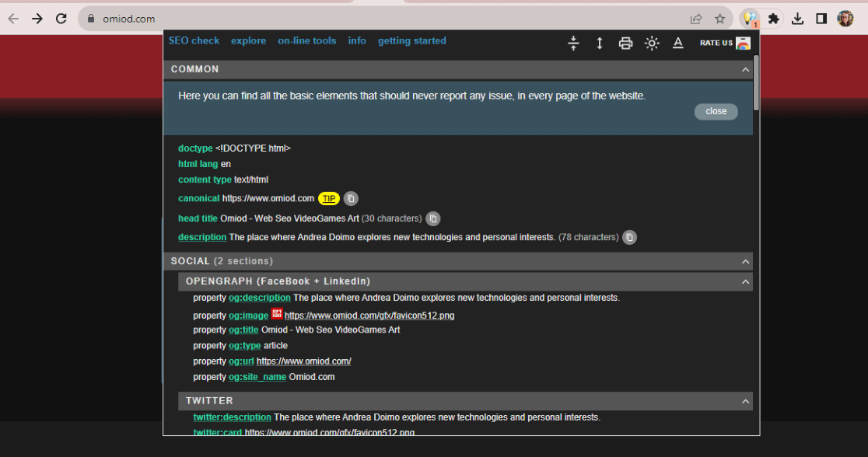The width and height of the screenshot is (868, 457).
Task: Copy the description text via clipboard icon
Action: 629,237
